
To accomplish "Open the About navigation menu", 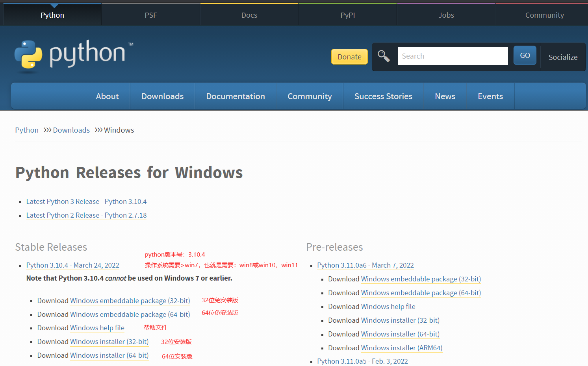I will click(x=108, y=96).
